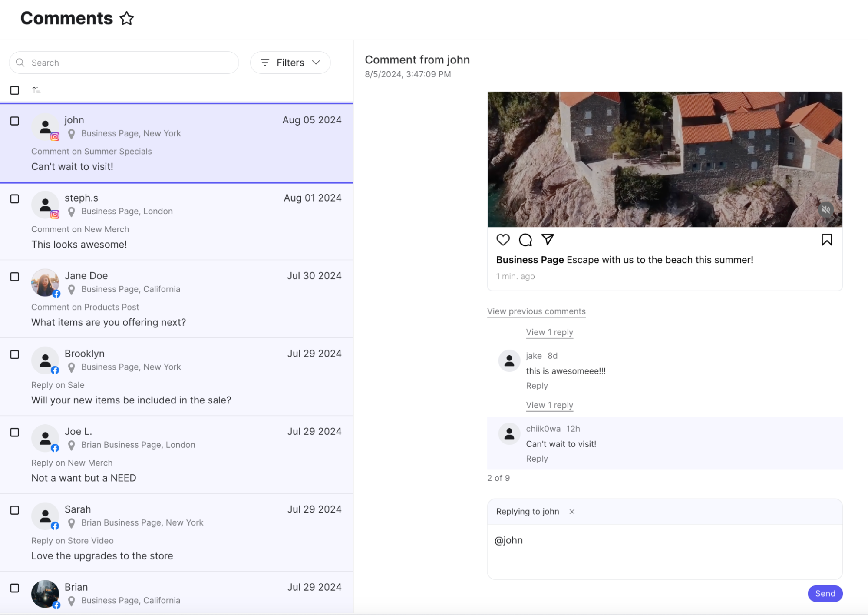
Task: Click the search magnifier icon
Action: coord(20,63)
